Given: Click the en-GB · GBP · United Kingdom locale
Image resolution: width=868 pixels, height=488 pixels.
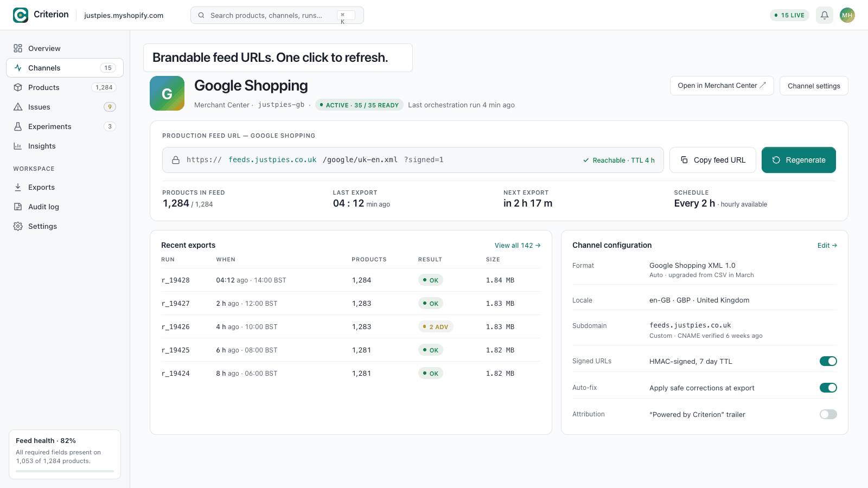Looking at the screenshot, I should 699,300.
